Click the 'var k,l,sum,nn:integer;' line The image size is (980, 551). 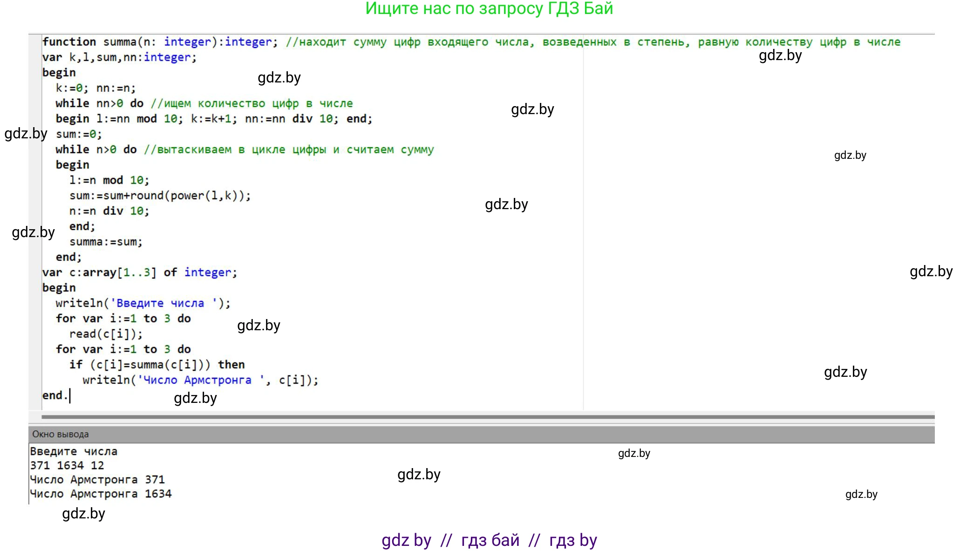click(119, 57)
